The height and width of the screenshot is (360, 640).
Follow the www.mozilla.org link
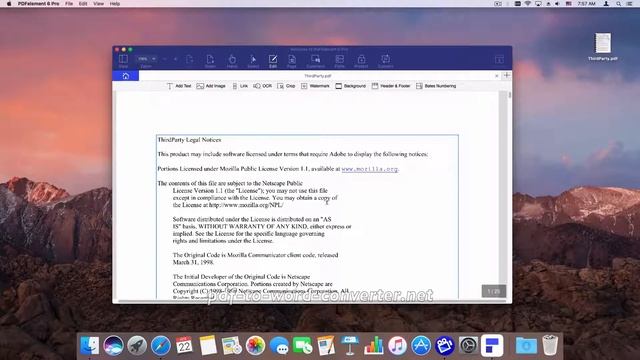370,169
